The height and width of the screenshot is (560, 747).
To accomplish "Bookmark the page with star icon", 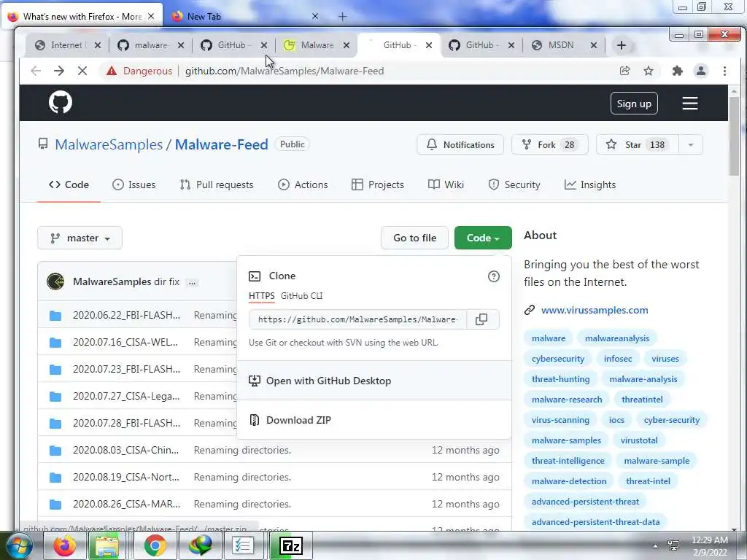I will (x=649, y=71).
